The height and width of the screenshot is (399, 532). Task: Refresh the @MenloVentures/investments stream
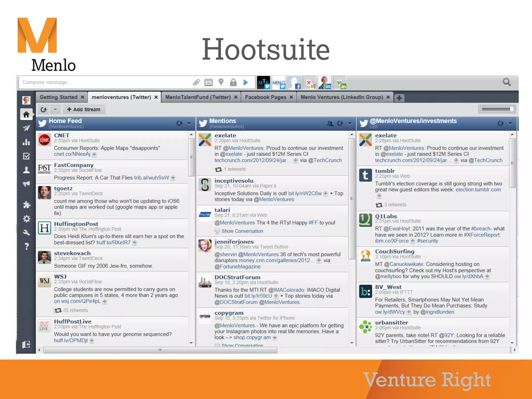pyautogui.click(x=501, y=123)
